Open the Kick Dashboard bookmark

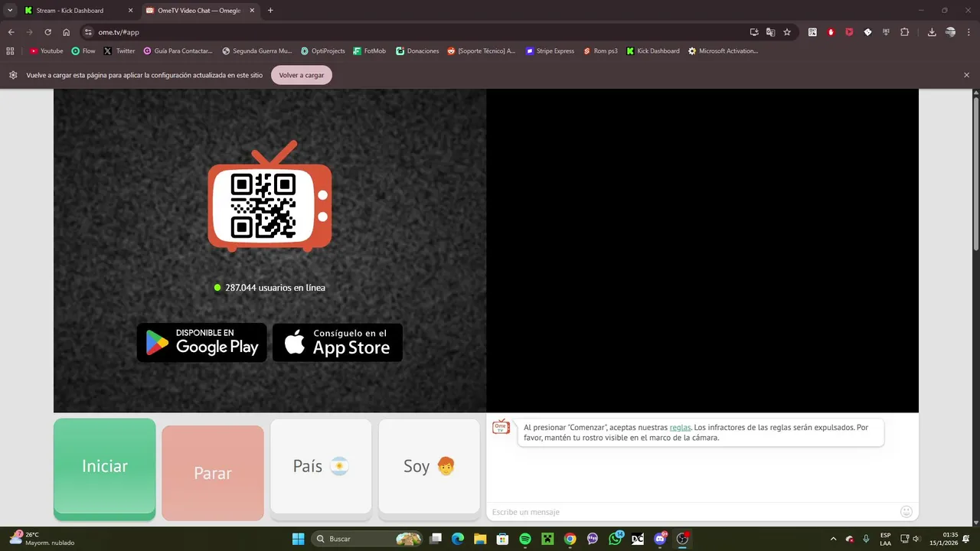coord(653,51)
